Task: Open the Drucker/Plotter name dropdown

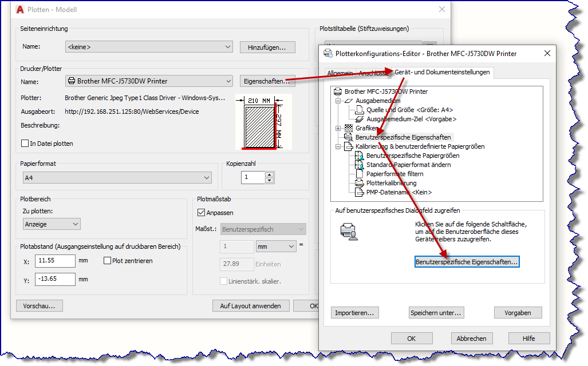Action: tap(149, 81)
